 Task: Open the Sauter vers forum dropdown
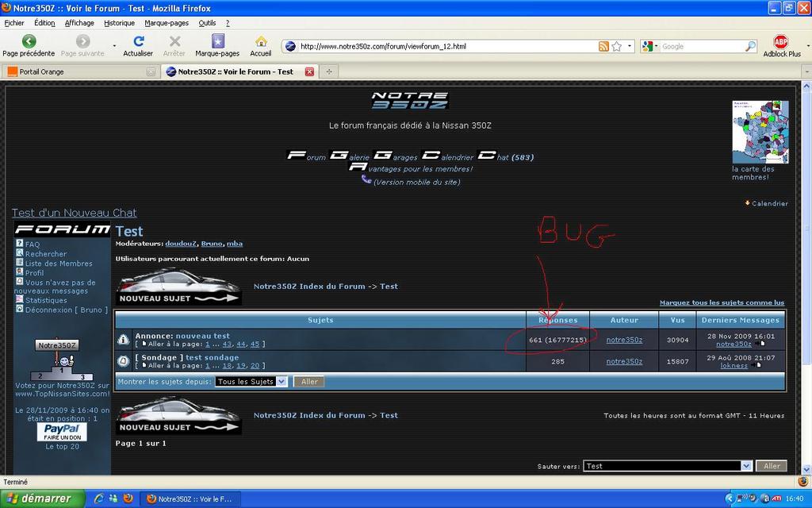coord(667,466)
